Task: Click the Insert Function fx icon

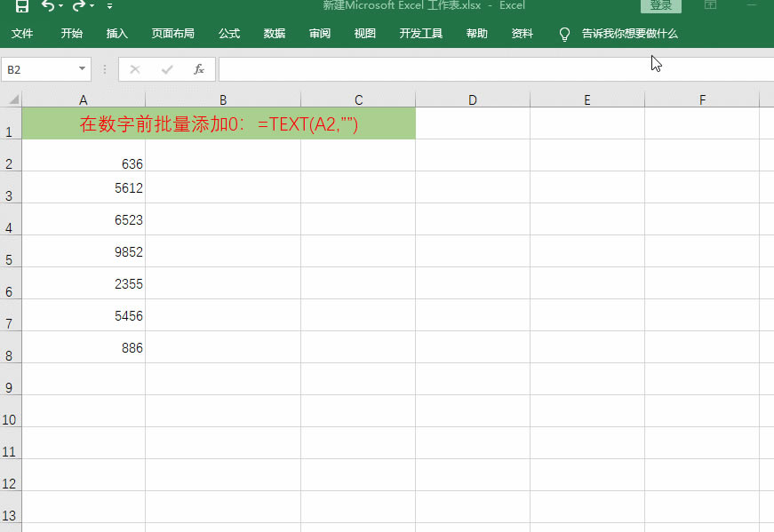Action: point(199,69)
